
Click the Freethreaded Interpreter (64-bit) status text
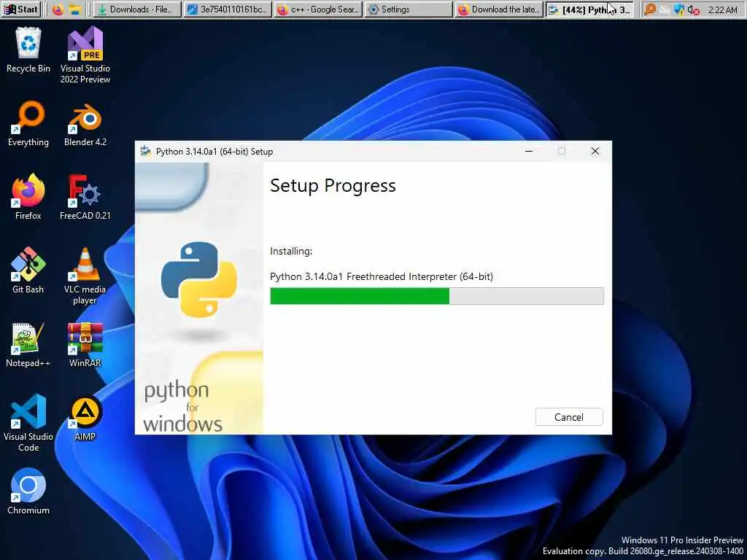(x=381, y=276)
